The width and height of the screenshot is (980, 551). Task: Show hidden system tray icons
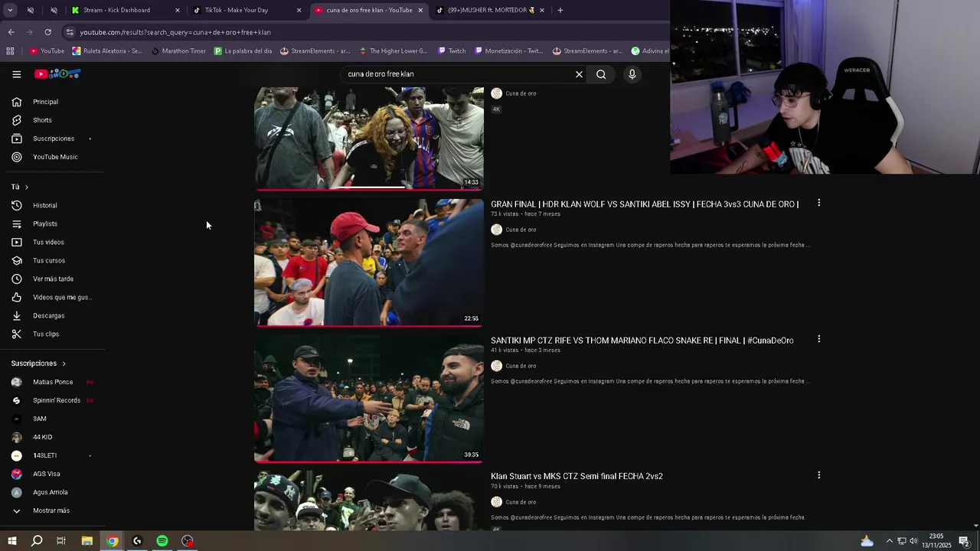point(889,541)
